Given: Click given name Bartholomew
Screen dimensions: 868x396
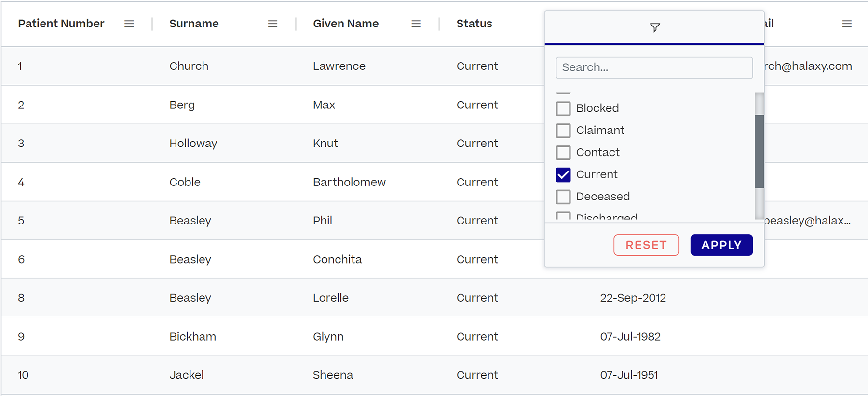Looking at the screenshot, I should [349, 182].
